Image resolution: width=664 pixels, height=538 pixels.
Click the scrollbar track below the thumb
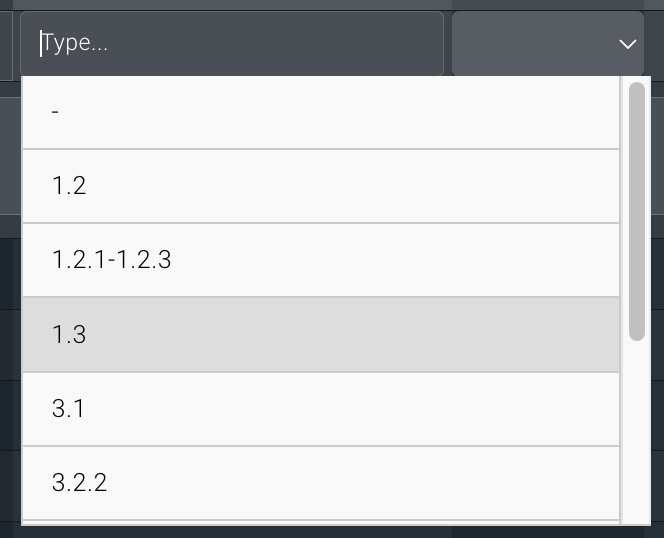(x=637, y=430)
